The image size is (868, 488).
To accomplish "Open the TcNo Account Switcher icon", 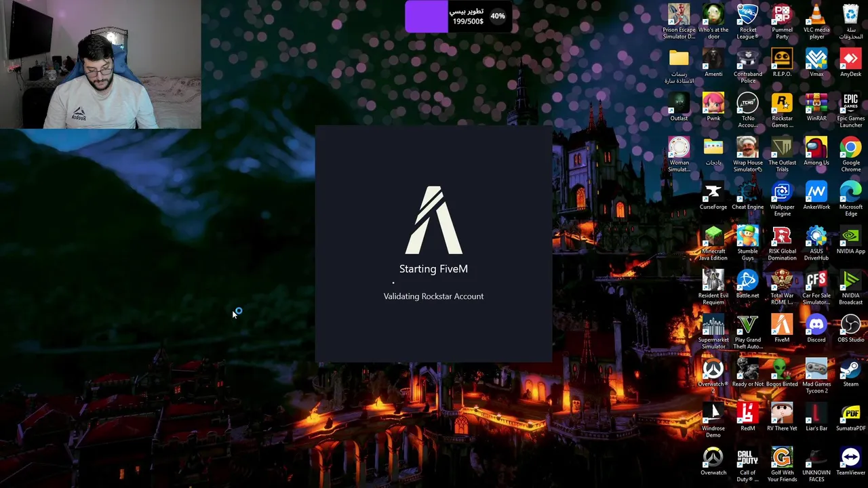I will (x=748, y=110).
